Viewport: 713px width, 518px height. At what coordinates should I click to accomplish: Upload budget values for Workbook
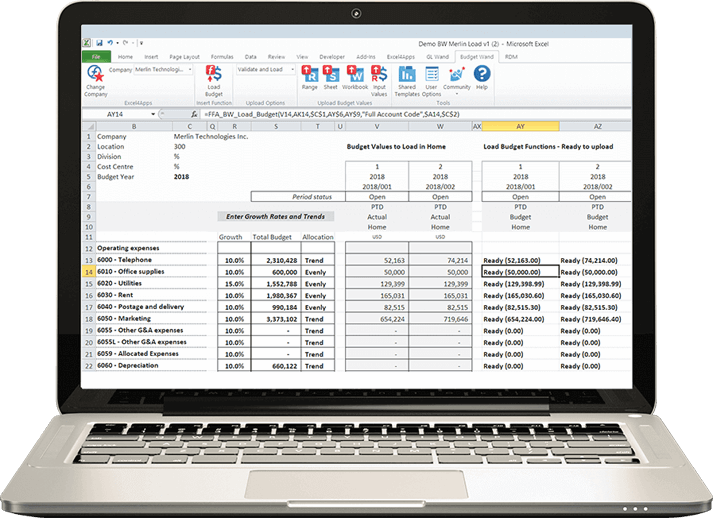tap(355, 73)
